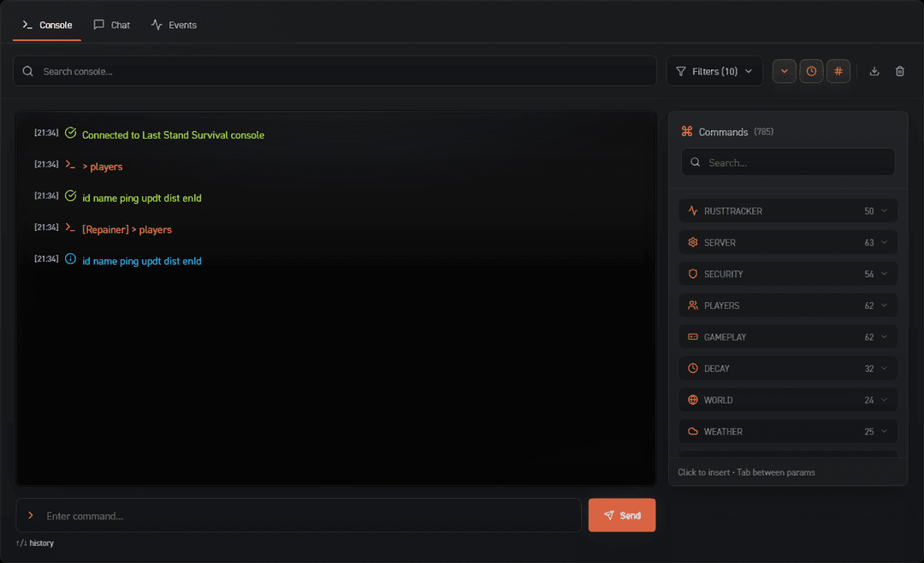Open the Chat tab
This screenshot has height=563, width=924.
[x=112, y=25]
